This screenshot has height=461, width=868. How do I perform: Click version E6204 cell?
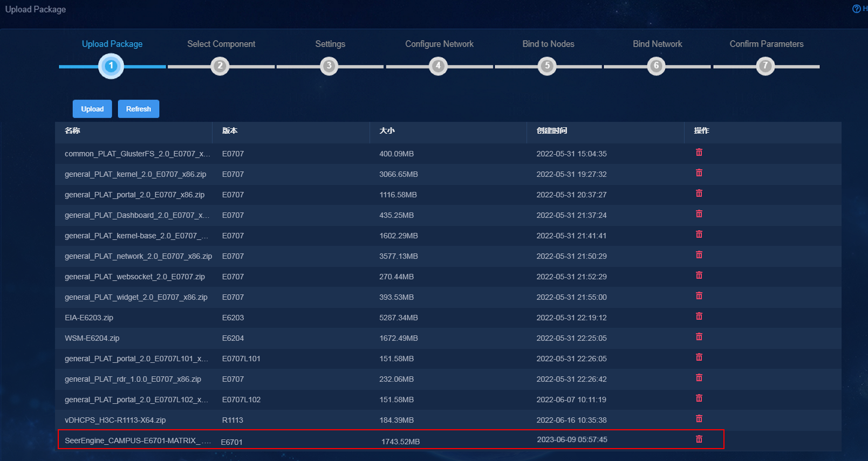point(233,338)
